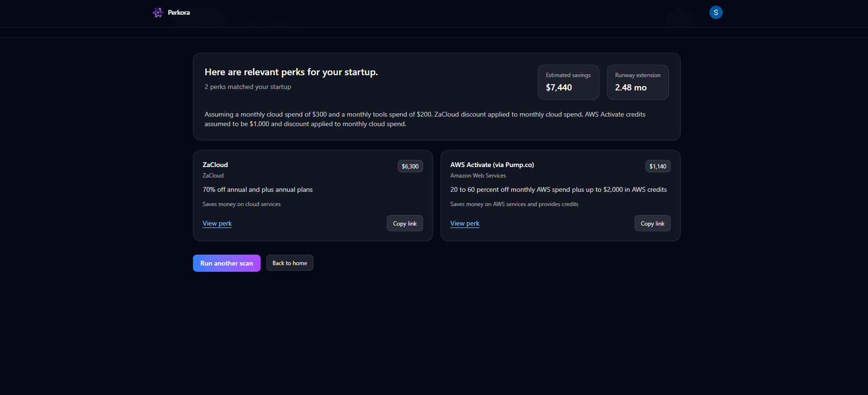Copy link for the ZaCloud perk
The width and height of the screenshot is (868, 395).
(405, 223)
